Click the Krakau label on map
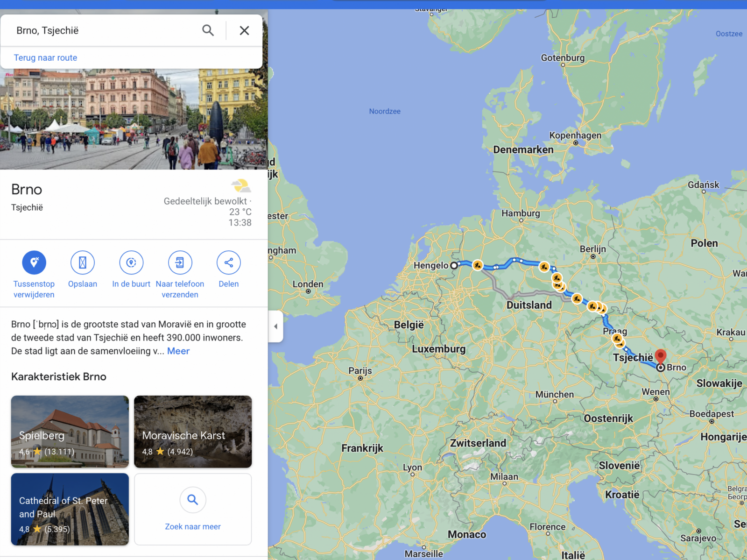Screen dimensions: 747x560 (x=731, y=332)
